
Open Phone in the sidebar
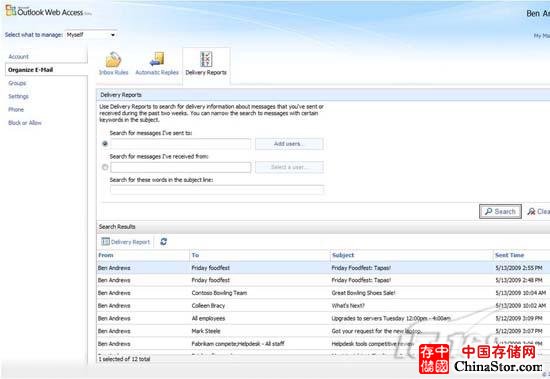point(16,109)
